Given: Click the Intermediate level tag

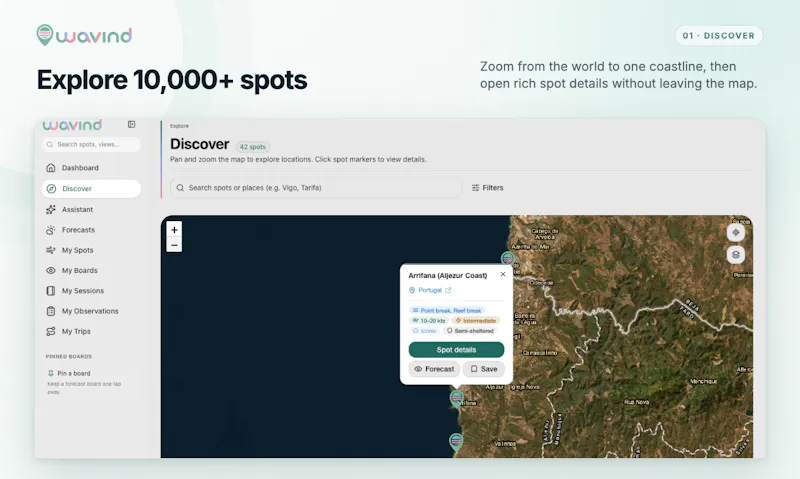Looking at the screenshot, I should [476, 320].
